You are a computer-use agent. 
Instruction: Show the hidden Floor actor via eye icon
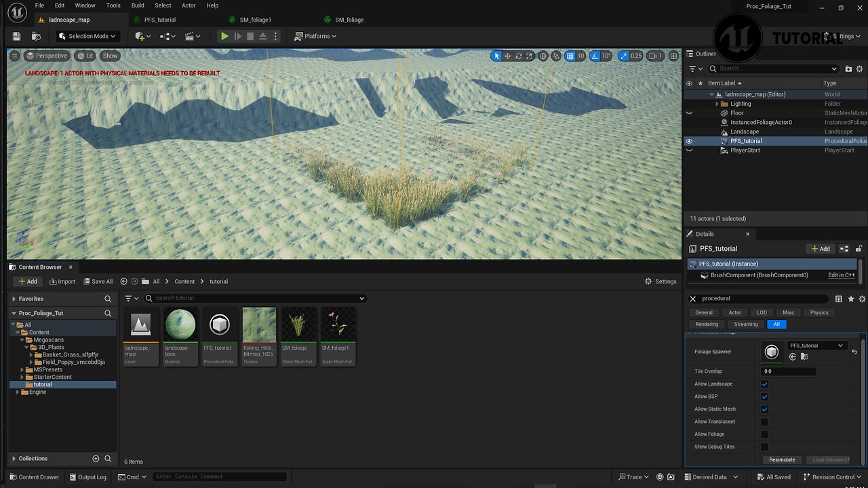click(x=689, y=113)
